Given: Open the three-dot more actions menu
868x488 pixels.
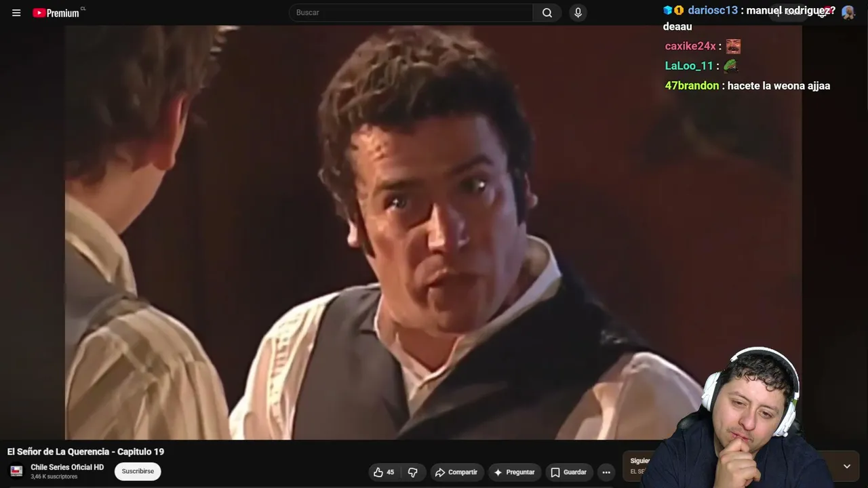Looking at the screenshot, I should 606,472.
